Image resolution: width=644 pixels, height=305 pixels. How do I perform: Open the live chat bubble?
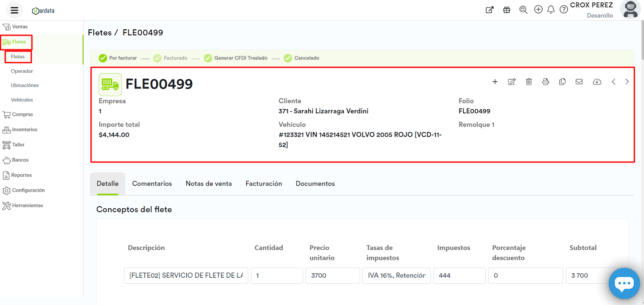pos(624,284)
